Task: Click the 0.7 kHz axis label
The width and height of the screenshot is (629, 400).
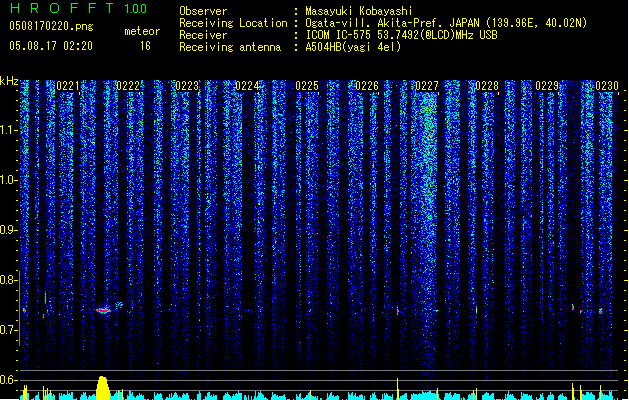Action: tap(8, 330)
